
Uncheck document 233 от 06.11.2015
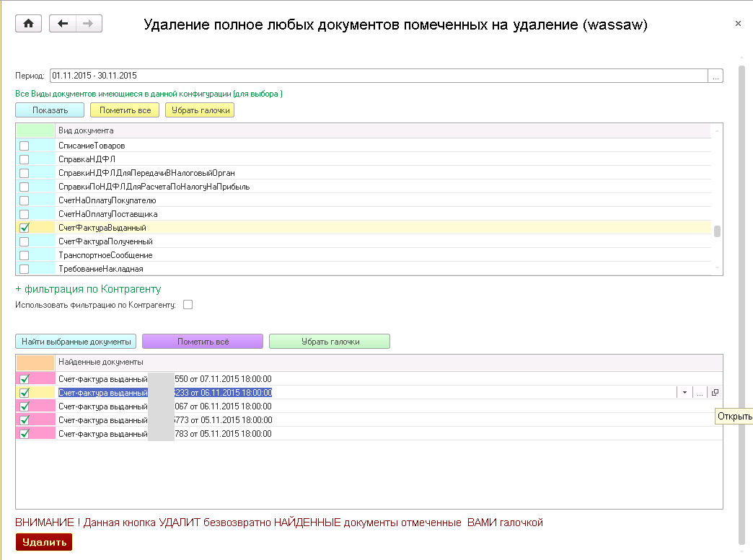(24, 393)
